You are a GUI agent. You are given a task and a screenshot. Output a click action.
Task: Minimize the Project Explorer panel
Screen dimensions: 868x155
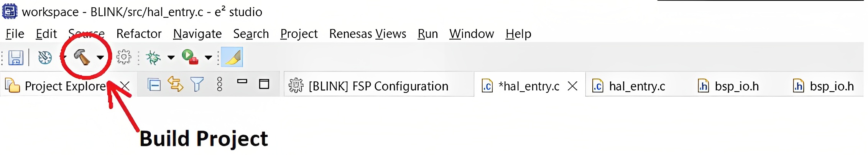coord(242,81)
